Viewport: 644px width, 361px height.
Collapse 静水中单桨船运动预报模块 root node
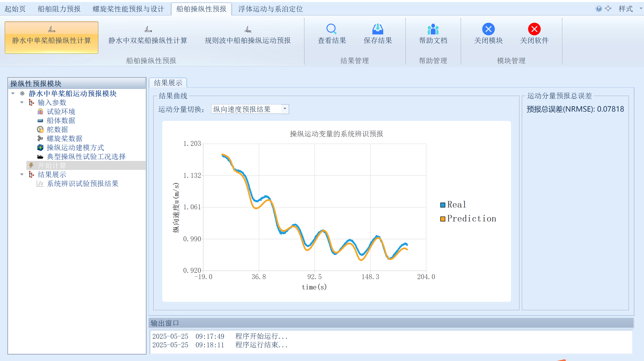(x=13, y=93)
